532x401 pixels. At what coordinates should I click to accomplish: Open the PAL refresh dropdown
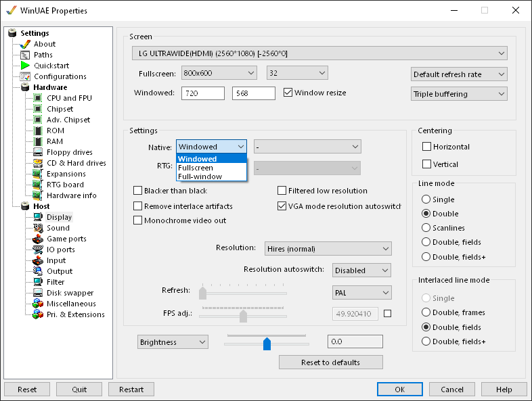[361, 293]
